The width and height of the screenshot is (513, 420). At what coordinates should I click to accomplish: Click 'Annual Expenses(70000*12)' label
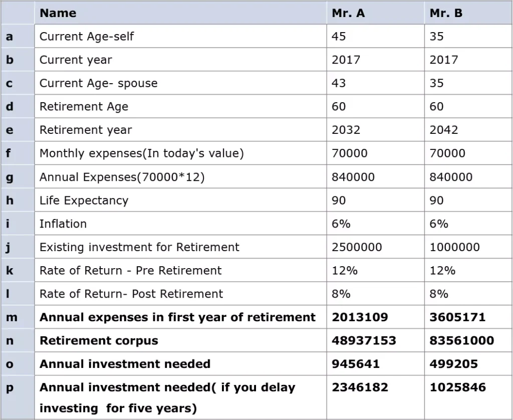(122, 177)
